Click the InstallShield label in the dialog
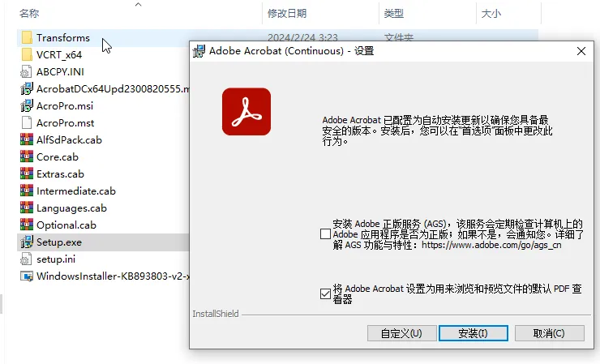 [216, 314]
